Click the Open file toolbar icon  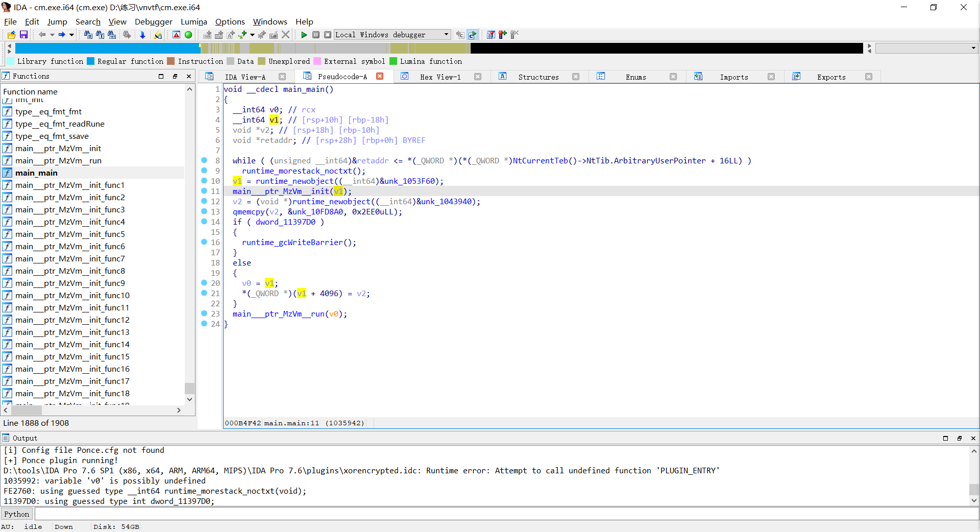(x=11, y=35)
